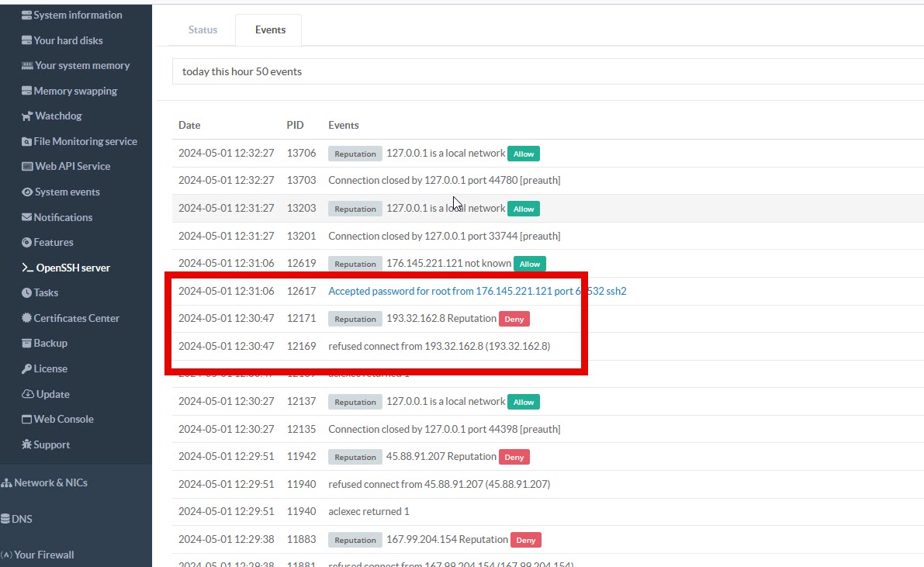Click the Notifications envelope icon

[27, 218]
